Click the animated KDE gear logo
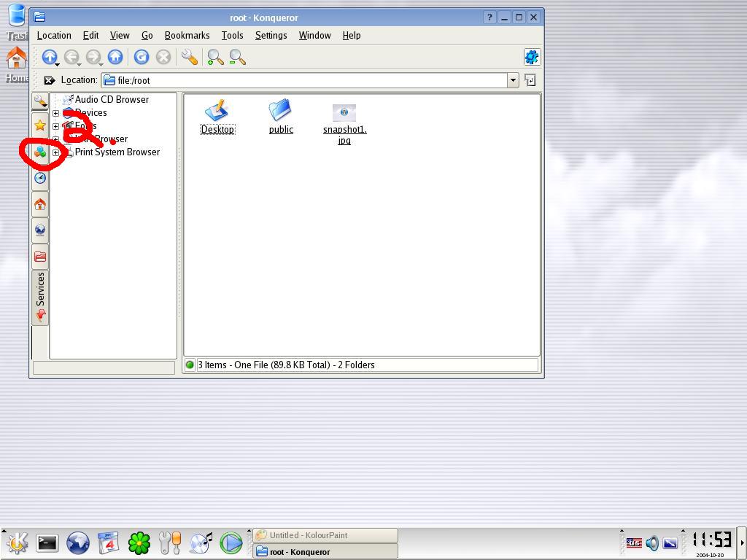The height and width of the screenshot is (560, 747). (x=532, y=57)
